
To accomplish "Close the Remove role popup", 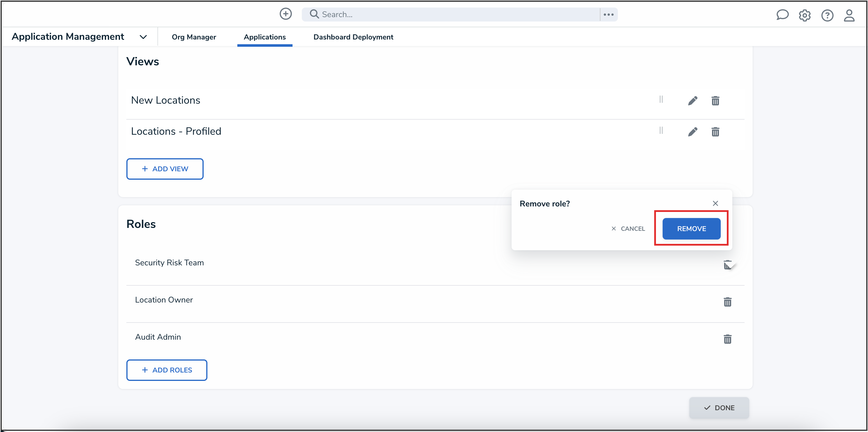I will [x=715, y=204].
